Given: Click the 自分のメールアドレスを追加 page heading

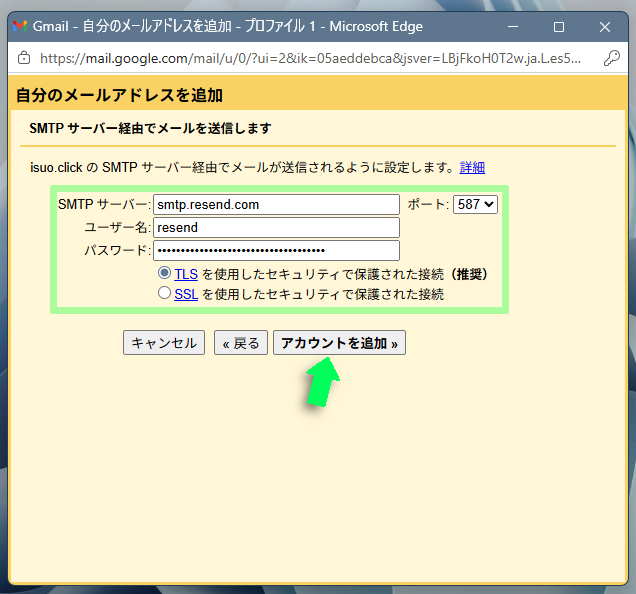Looking at the screenshot, I should [119, 95].
